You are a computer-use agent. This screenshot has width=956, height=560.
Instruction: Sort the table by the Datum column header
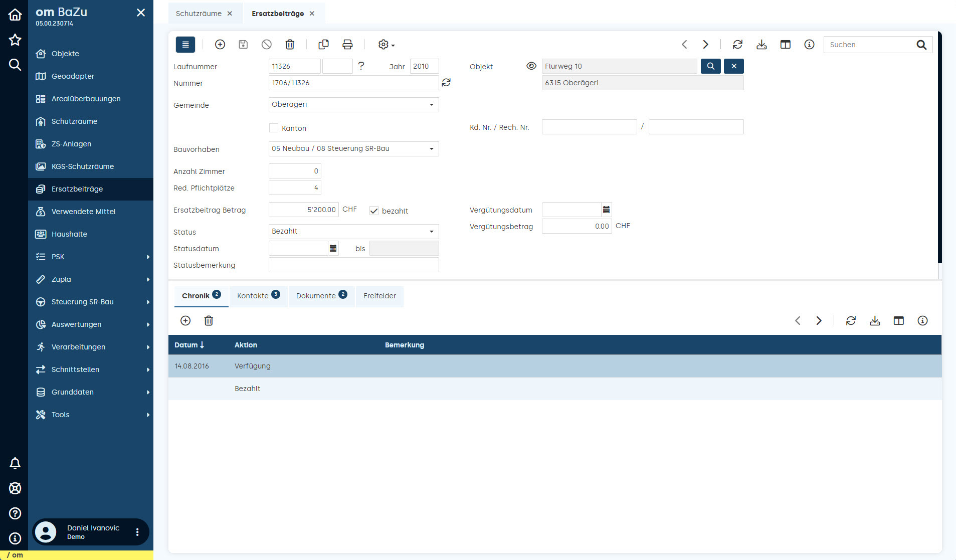click(189, 345)
